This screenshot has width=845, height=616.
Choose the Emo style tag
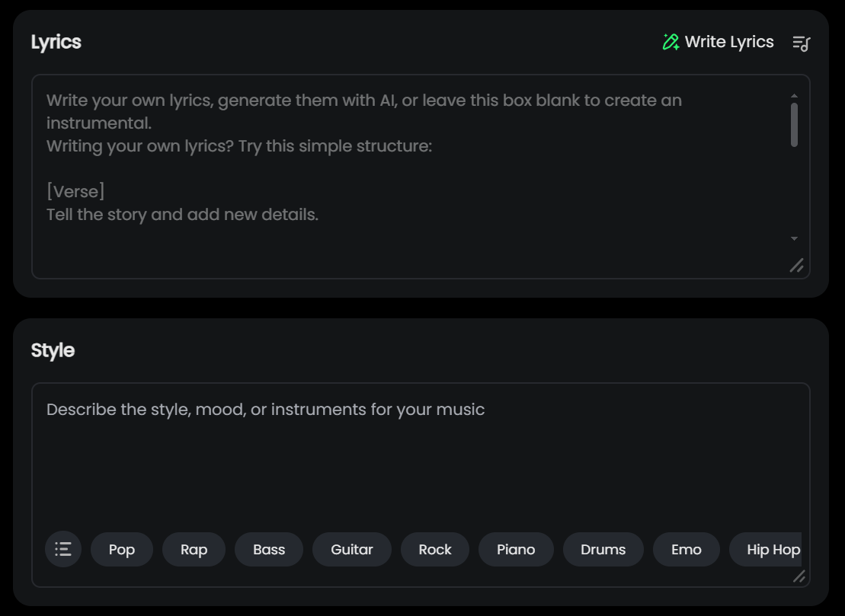[x=686, y=549]
